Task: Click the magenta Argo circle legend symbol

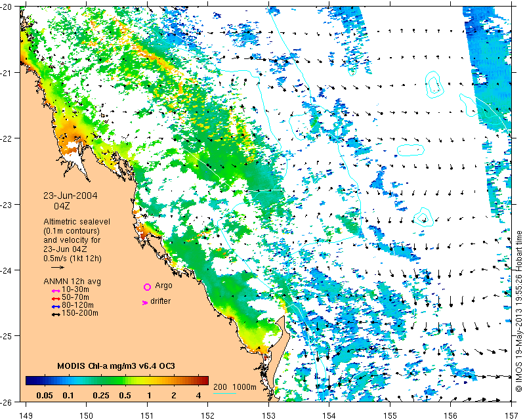Action: [147, 287]
